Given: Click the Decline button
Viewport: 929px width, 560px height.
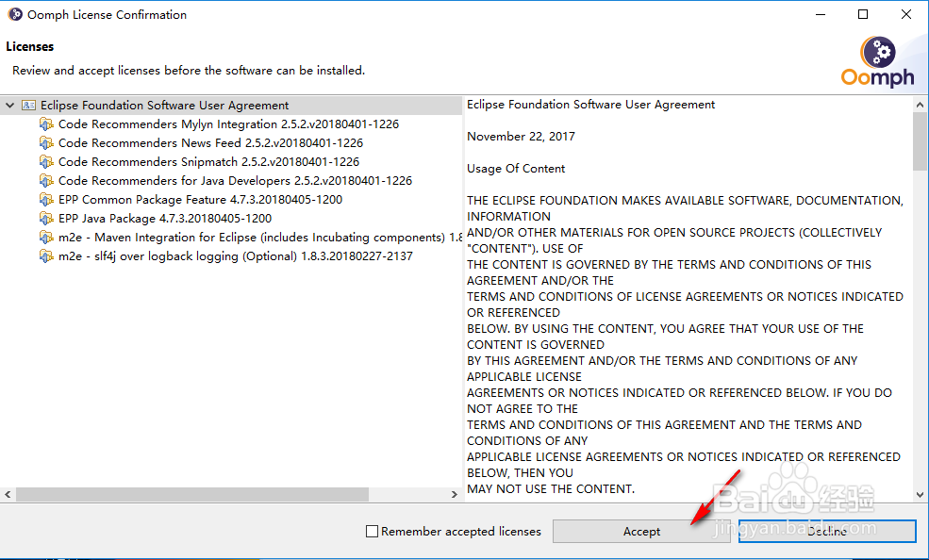Looking at the screenshot, I should click(x=827, y=531).
